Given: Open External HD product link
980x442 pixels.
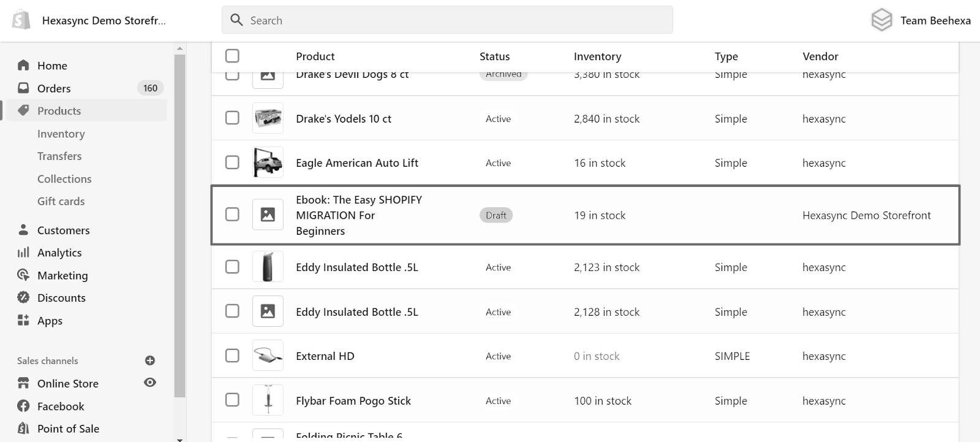Looking at the screenshot, I should pyautogui.click(x=325, y=356).
